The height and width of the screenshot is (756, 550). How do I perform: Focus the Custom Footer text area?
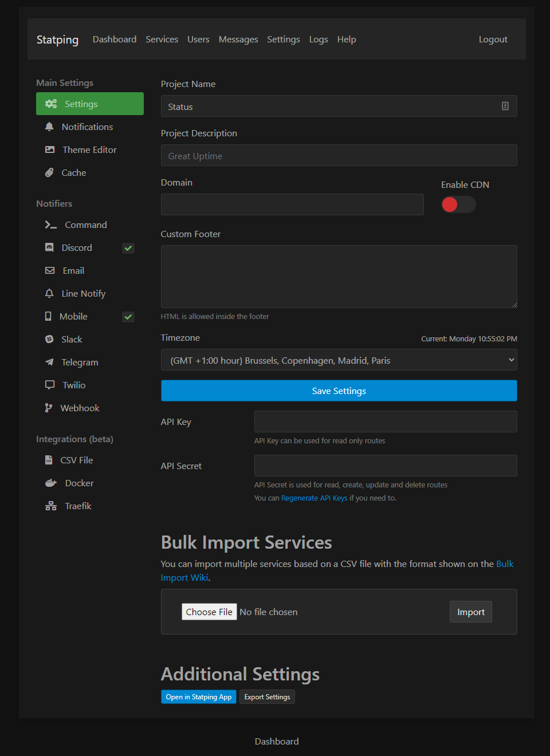click(339, 277)
